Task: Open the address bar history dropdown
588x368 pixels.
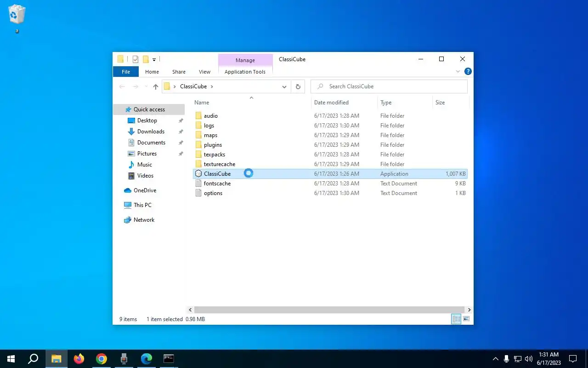Action: [284, 86]
